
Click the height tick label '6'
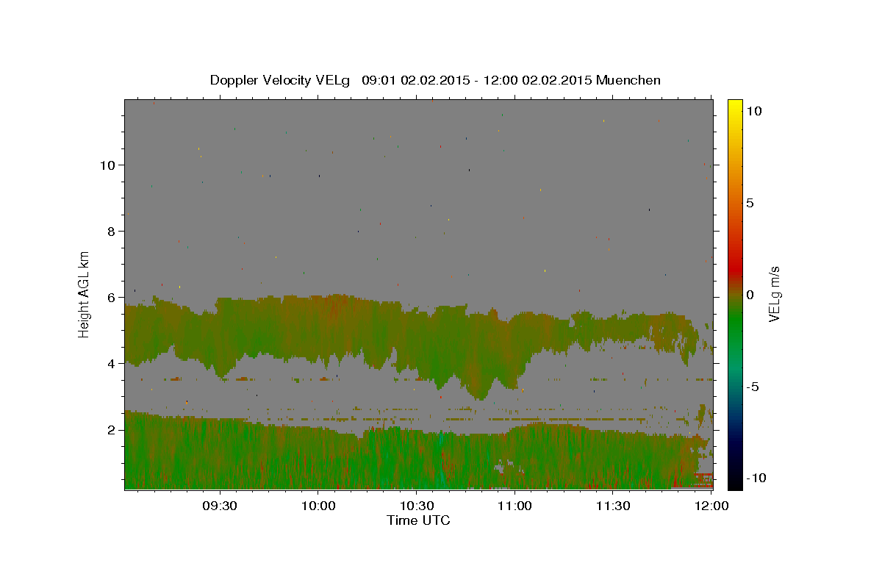coord(111,297)
